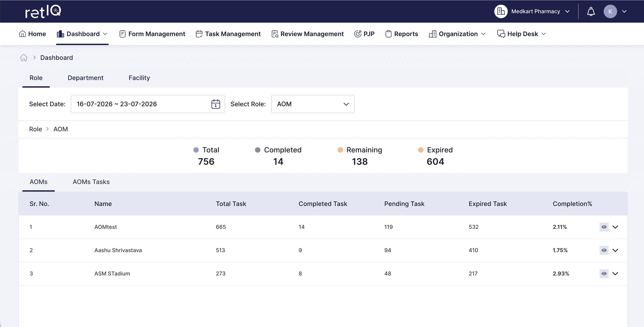Open Form Management menu item
The height and width of the screenshot is (327, 644).
(x=152, y=34)
